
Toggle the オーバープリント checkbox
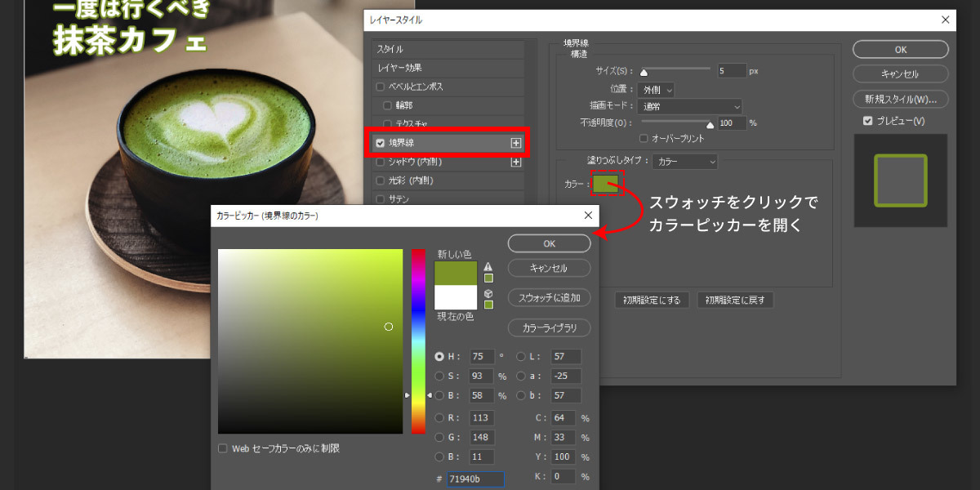644,138
